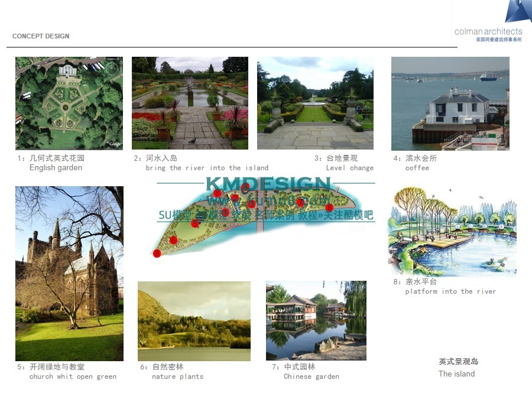The height and width of the screenshot is (399, 532).
Task: Click the SU模型 watermark text line
Action: point(266,216)
